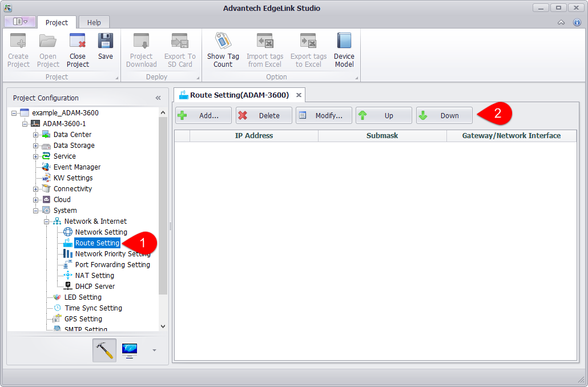Close the Route Setting tab
588x387 pixels.
tap(299, 95)
